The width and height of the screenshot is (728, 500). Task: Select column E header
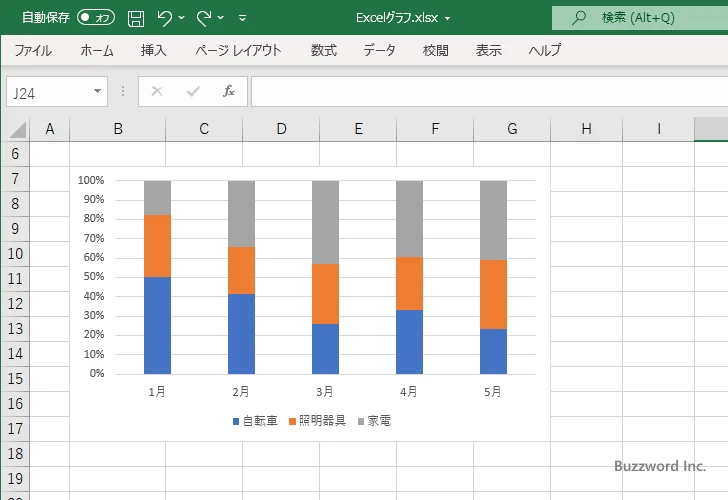[358, 129]
